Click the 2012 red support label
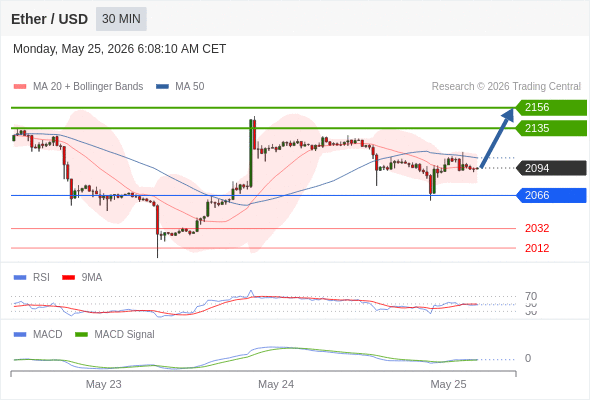The image size is (590, 400). coord(537,248)
